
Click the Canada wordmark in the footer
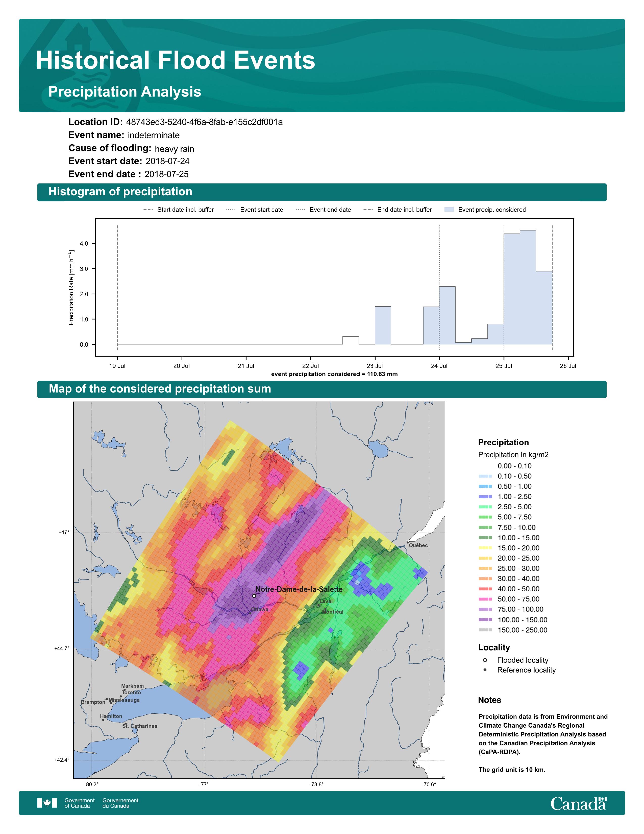coord(578,803)
